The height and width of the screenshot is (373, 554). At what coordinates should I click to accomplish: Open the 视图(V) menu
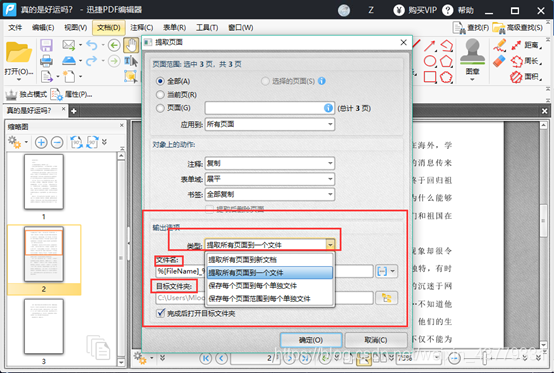click(x=76, y=28)
